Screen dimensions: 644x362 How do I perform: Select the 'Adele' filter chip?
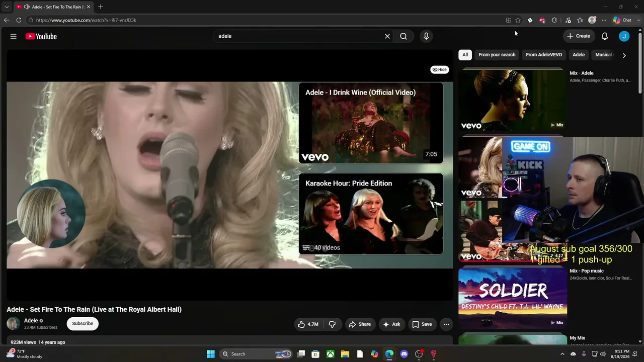coord(579,55)
